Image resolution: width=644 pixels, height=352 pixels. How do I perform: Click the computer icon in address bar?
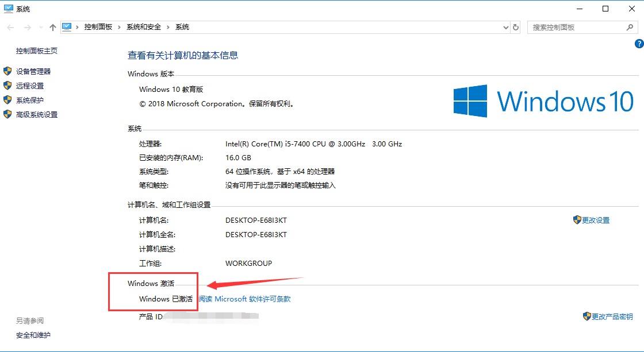[67, 27]
